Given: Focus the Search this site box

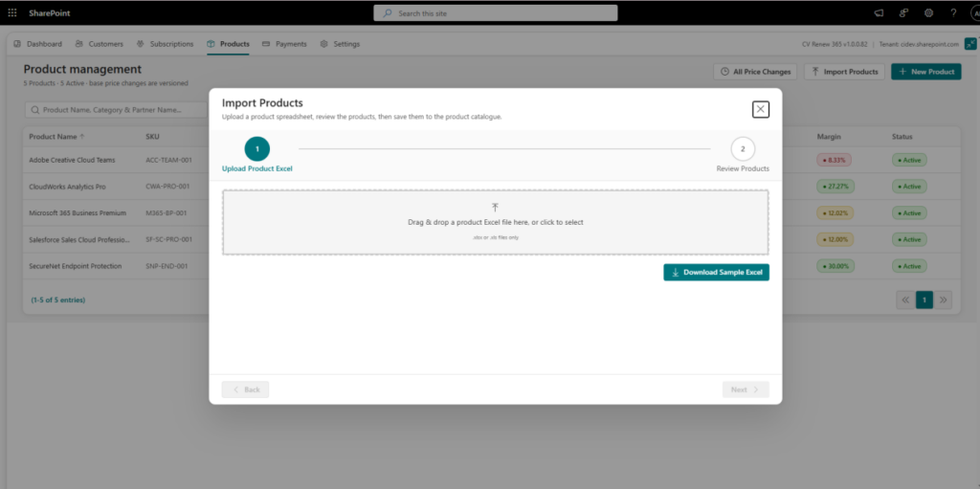Looking at the screenshot, I should pyautogui.click(x=496, y=13).
